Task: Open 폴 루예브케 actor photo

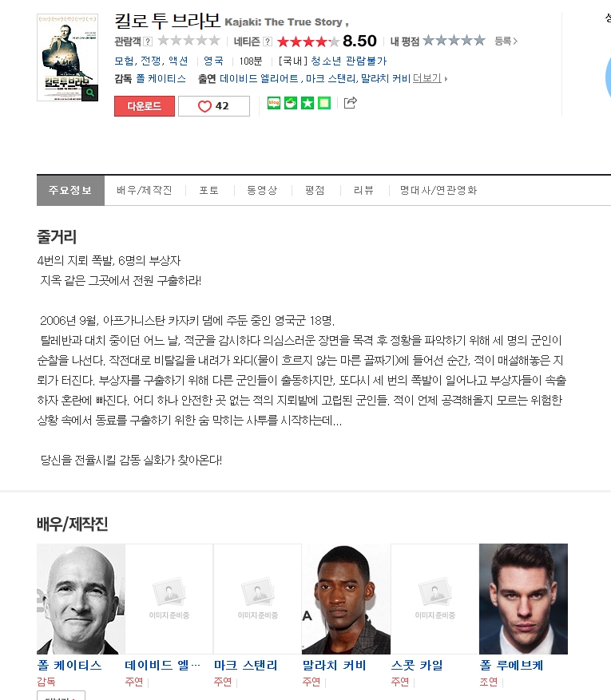Action: 523,599
